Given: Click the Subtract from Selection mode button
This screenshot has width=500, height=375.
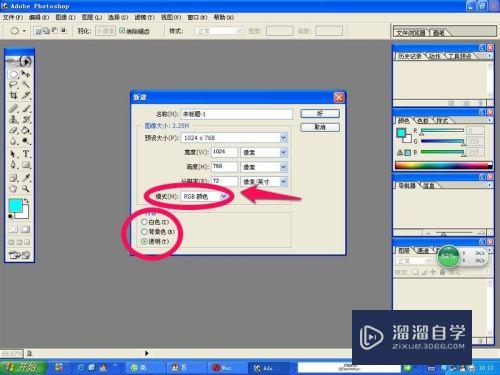Looking at the screenshot, I should tap(55, 31).
